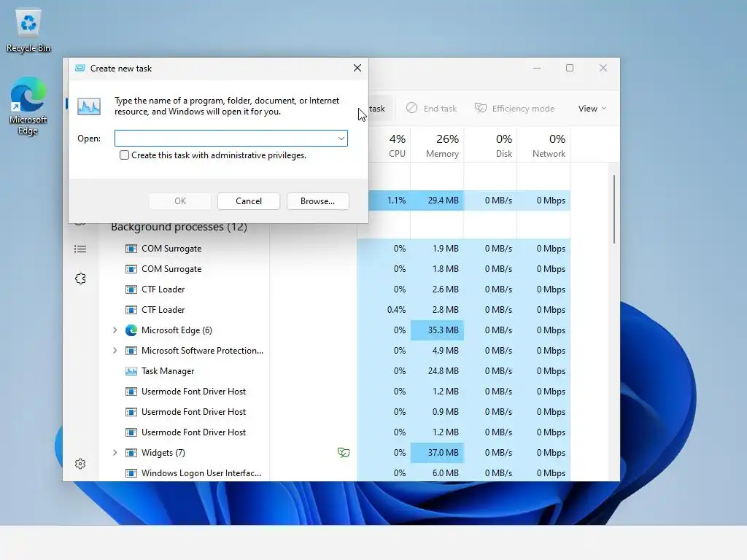Click End task in Task Manager toolbar

coord(432,109)
